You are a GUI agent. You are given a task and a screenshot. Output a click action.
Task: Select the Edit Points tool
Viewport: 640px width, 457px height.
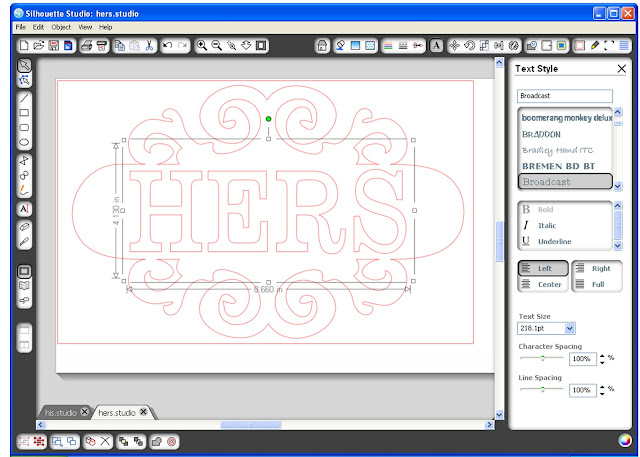24,80
